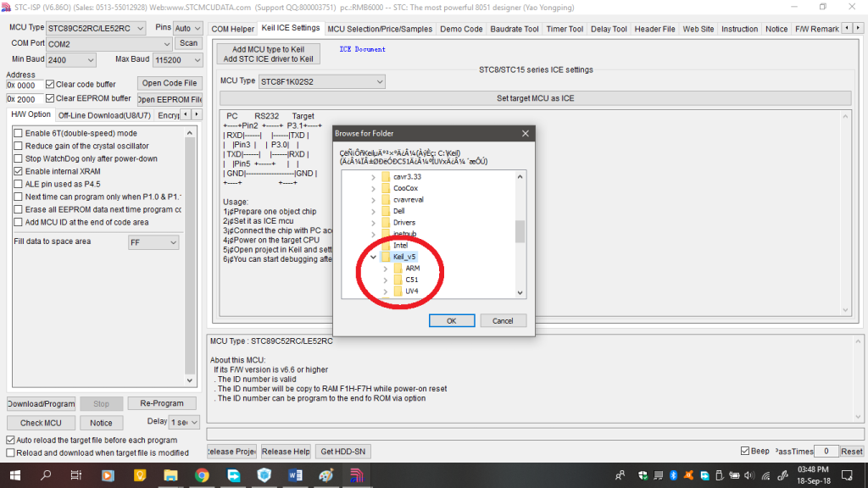
Task: Open the volume control in the system tray
Action: coord(749,474)
